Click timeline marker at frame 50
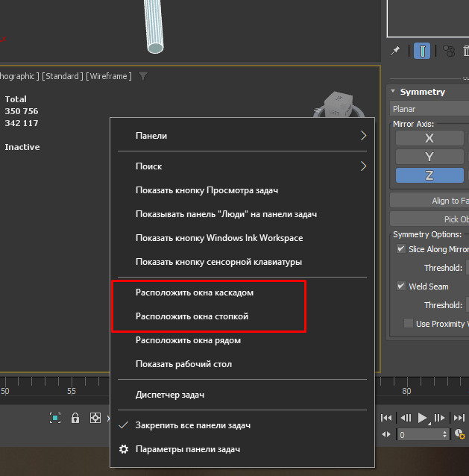 4,391
